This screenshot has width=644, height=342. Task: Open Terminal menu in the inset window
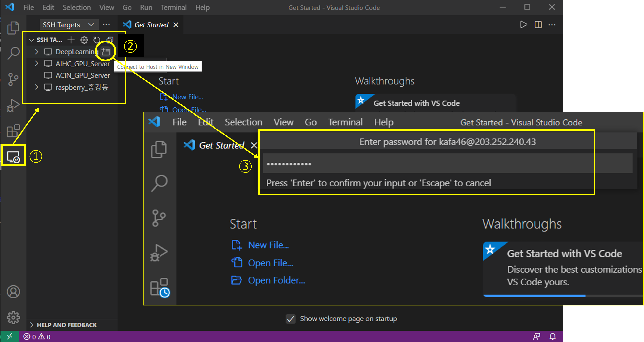click(345, 122)
